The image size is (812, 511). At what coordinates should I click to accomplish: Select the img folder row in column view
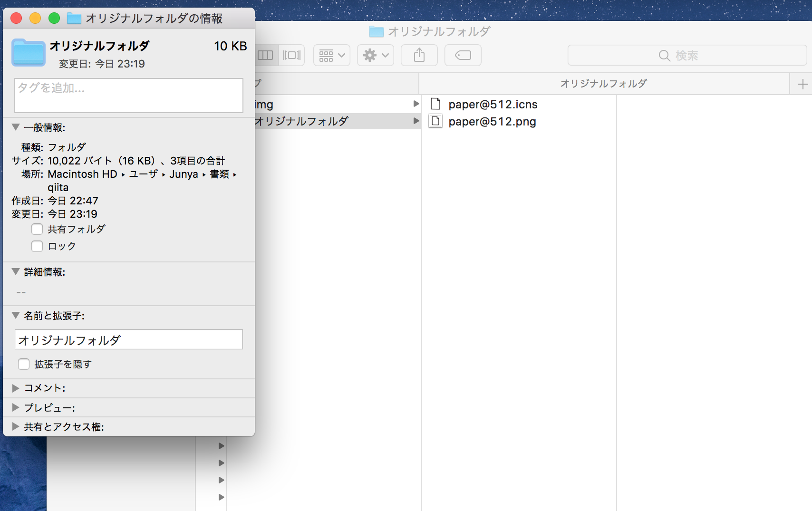click(x=338, y=105)
